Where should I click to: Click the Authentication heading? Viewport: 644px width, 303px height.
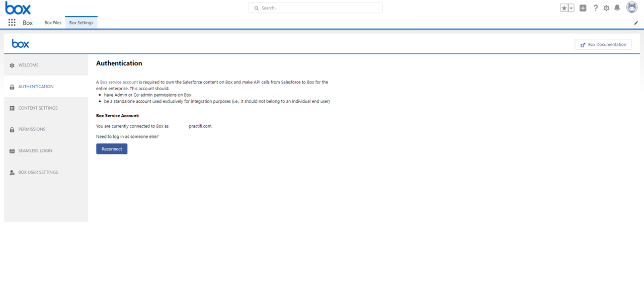[x=119, y=63]
